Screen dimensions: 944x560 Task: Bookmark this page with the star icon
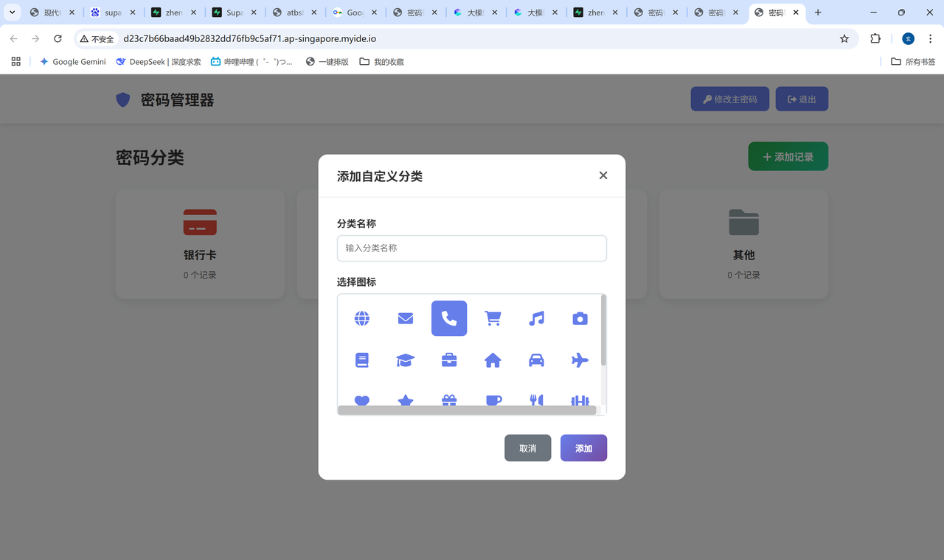[x=844, y=38]
